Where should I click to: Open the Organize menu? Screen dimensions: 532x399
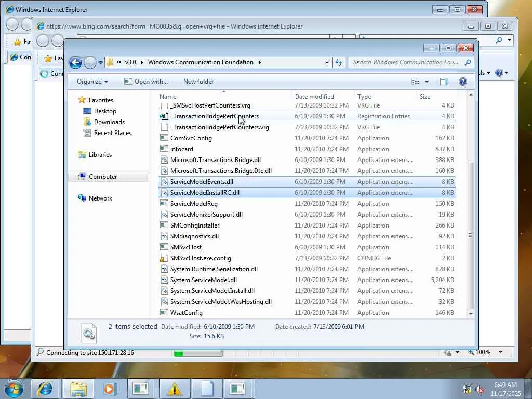(92, 82)
